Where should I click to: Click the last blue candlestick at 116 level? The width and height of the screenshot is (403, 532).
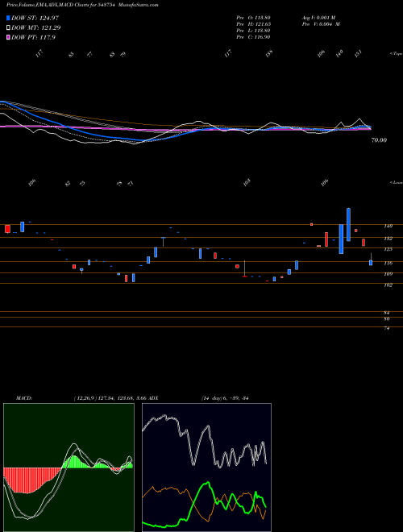(371, 263)
